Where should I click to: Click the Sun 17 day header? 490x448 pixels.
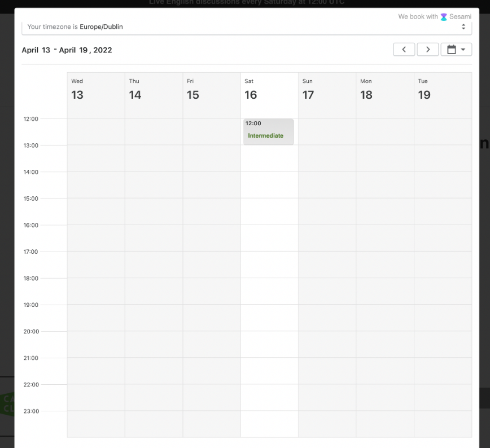[x=327, y=90]
